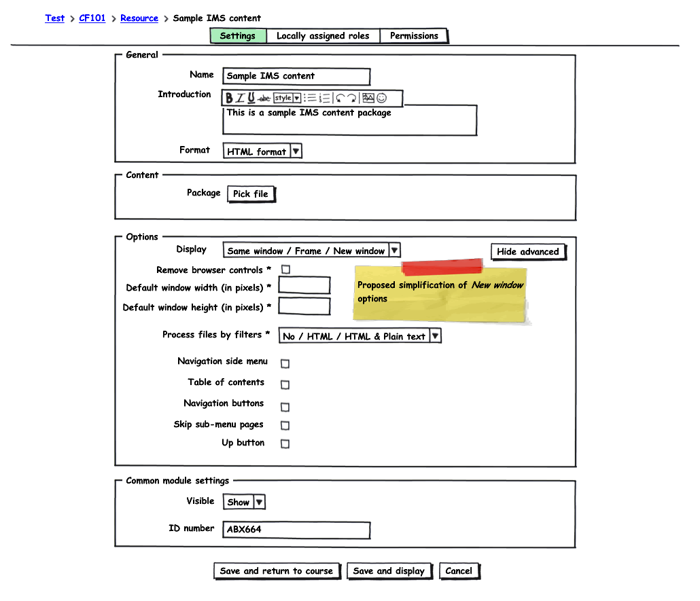The width and height of the screenshot is (700, 601).
Task: Open the Format dropdown showing HTML format
Action: tap(262, 151)
